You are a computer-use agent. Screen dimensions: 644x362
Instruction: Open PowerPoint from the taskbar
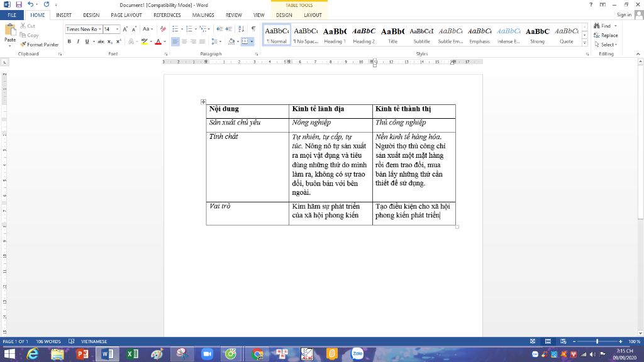tap(82, 354)
